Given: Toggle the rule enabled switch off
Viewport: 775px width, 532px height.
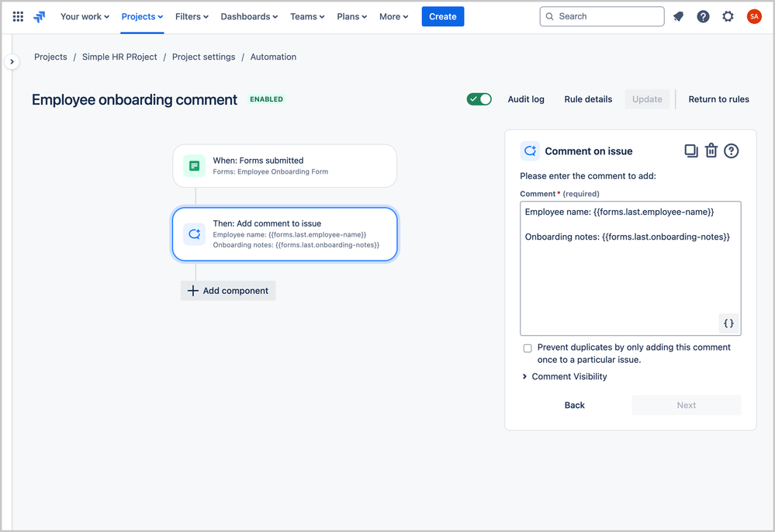Looking at the screenshot, I should click(479, 99).
